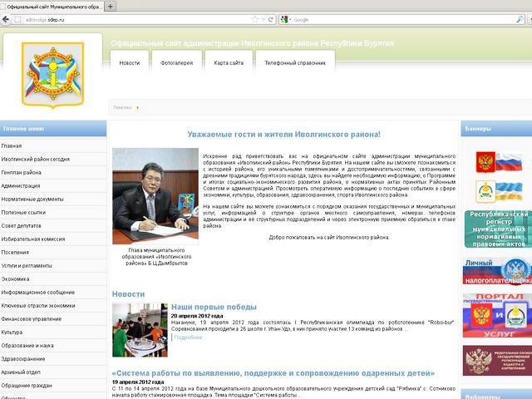Viewport: 532px width, 399px height.
Task: Open Обращение граждан menu item
Action: point(53,386)
